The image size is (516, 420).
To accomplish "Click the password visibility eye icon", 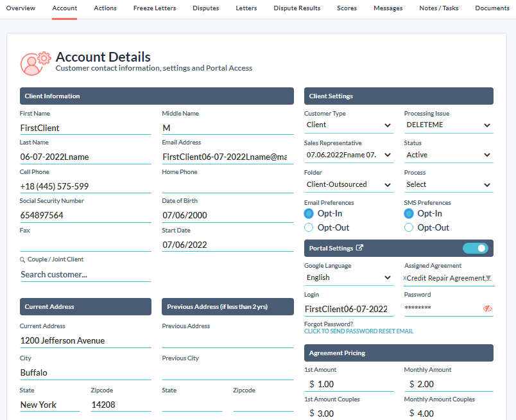I will [x=487, y=309].
